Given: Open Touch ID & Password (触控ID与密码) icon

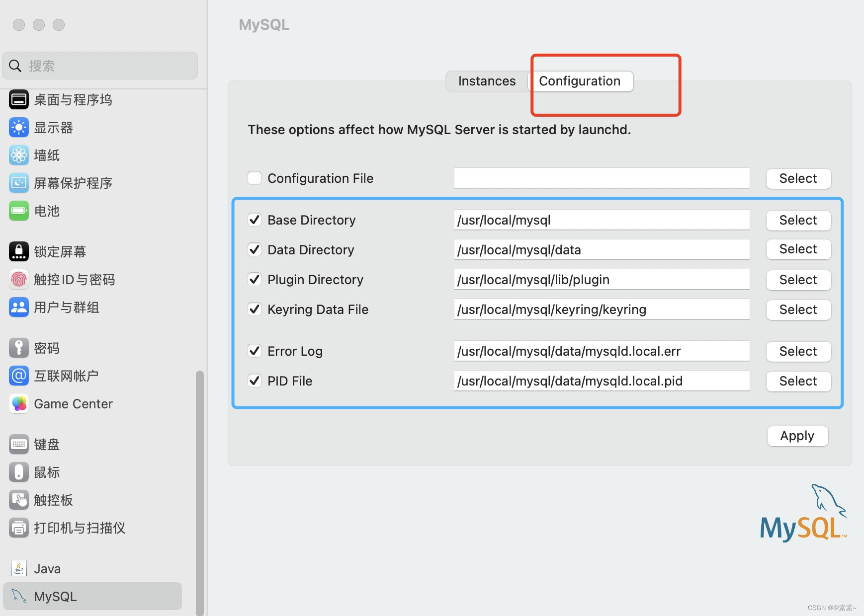Looking at the screenshot, I should pyautogui.click(x=19, y=279).
